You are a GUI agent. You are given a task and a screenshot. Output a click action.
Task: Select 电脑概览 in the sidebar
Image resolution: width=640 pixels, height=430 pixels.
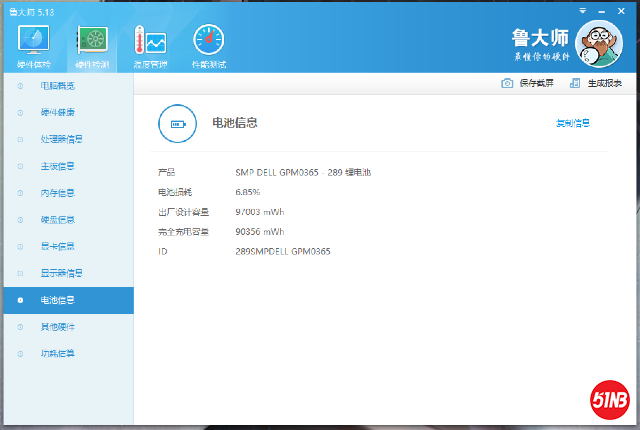[57, 86]
